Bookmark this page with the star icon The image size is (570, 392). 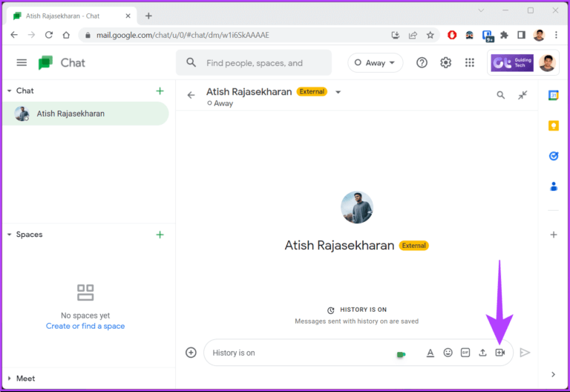[x=430, y=35]
